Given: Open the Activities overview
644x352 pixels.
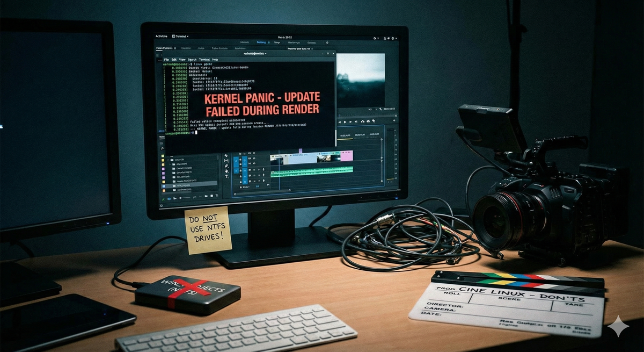Looking at the screenshot, I should [x=162, y=36].
